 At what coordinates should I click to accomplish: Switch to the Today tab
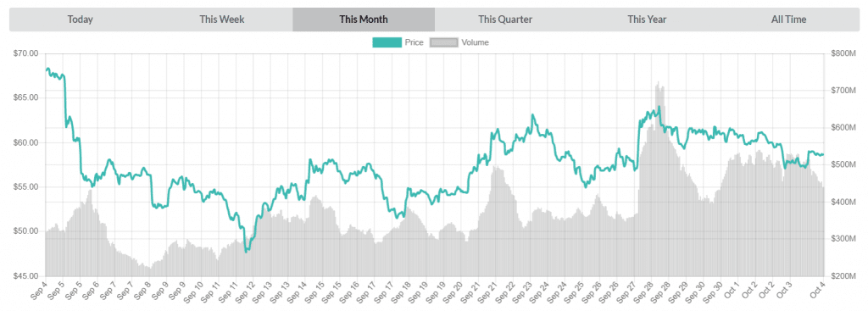click(x=81, y=19)
